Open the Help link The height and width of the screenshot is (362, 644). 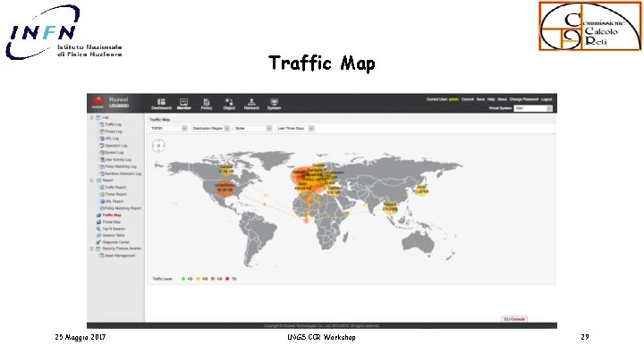[x=491, y=99]
